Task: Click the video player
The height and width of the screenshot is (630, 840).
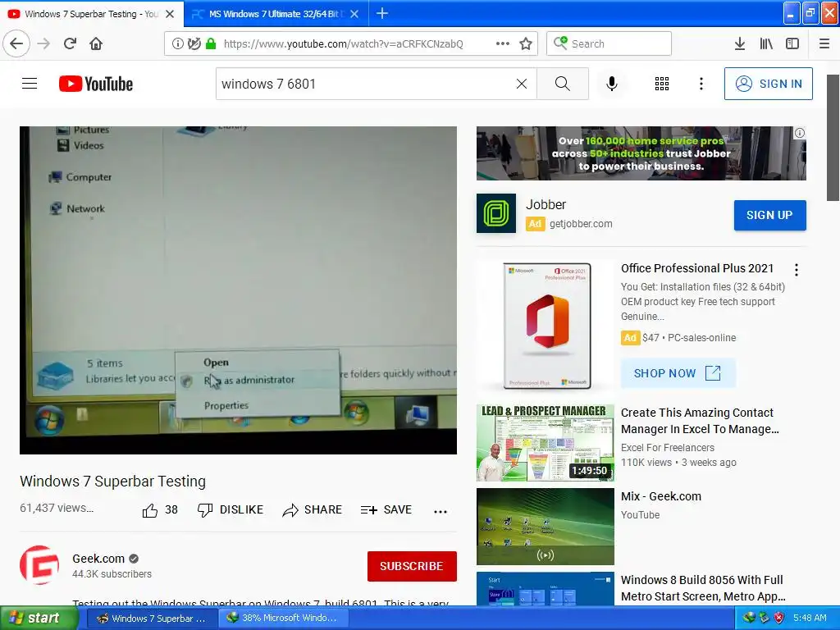Action: [x=239, y=290]
